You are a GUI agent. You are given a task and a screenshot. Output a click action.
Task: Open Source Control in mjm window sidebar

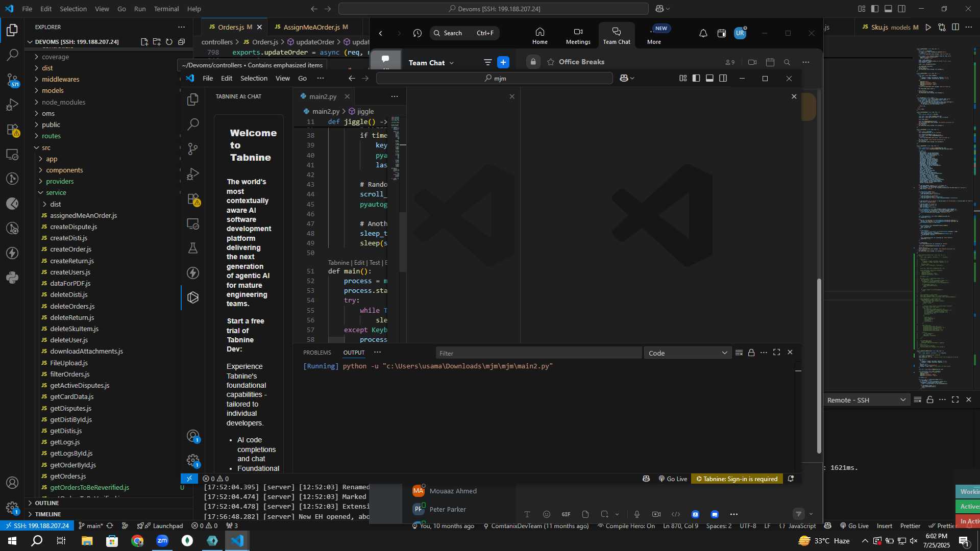click(193, 148)
